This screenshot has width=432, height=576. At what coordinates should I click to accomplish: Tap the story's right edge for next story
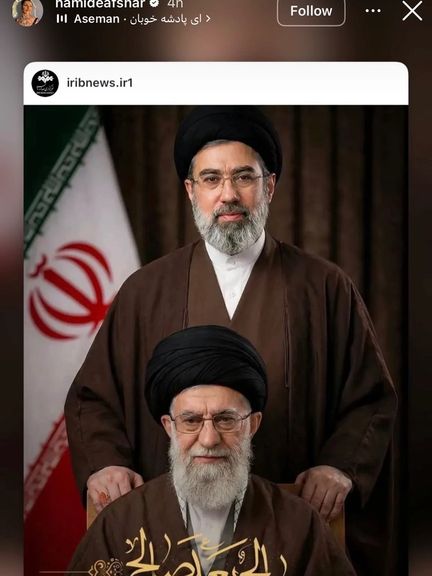[x=420, y=294]
